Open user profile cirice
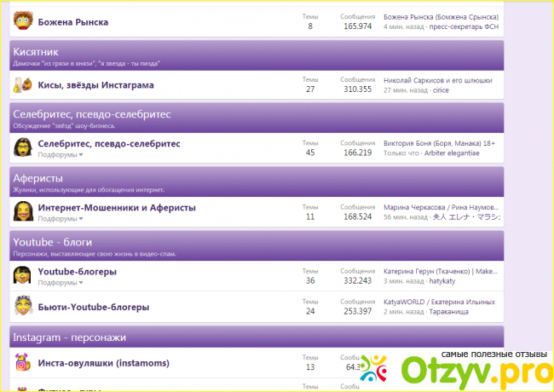The width and height of the screenshot is (554, 392). pos(441,90)
